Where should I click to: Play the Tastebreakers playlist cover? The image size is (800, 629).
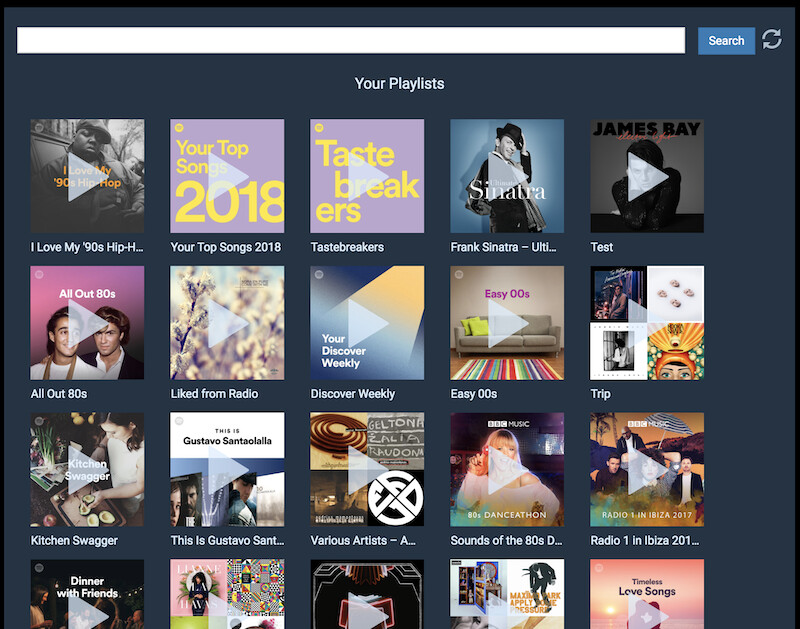367,176
